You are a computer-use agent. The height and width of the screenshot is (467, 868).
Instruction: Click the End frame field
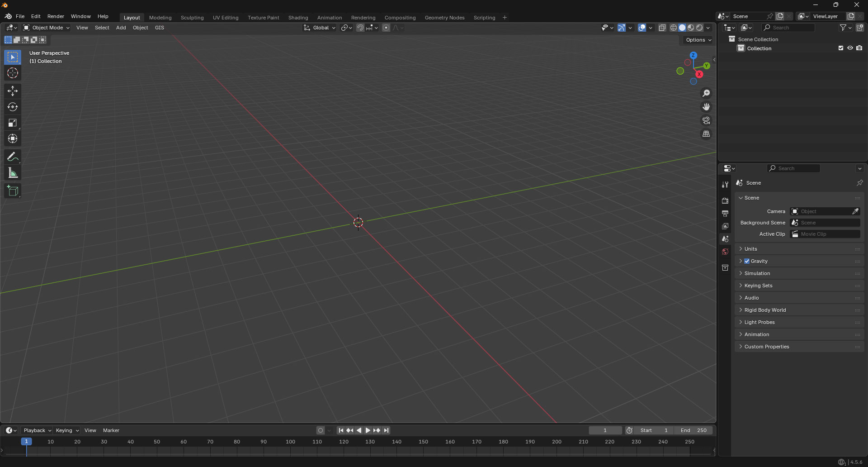(x=693, y=430)
